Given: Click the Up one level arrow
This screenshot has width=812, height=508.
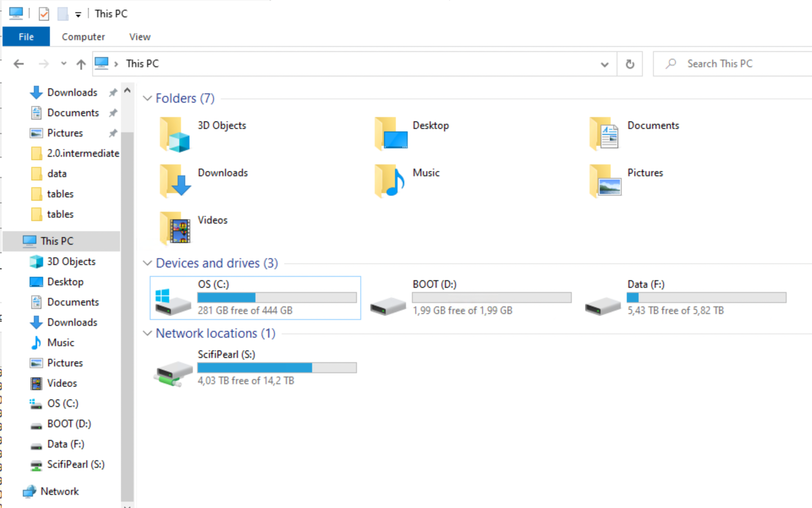Looking at the screenshot, I should [81, 64].
